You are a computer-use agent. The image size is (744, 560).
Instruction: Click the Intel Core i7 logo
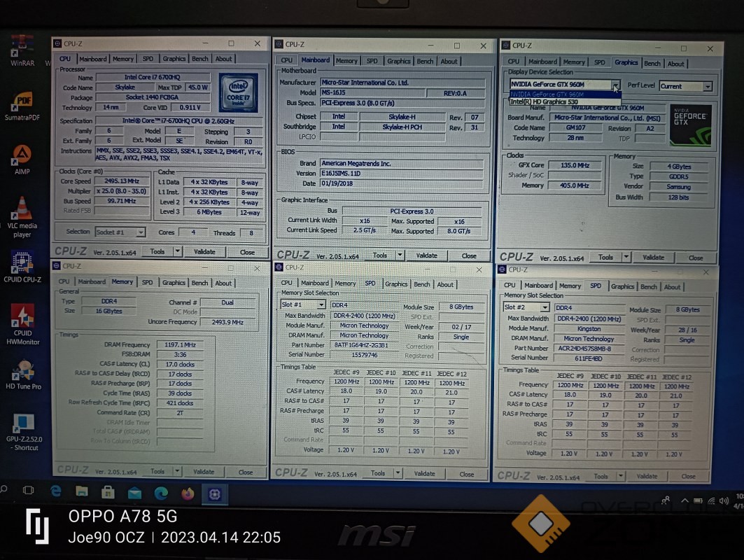(238, 92)
